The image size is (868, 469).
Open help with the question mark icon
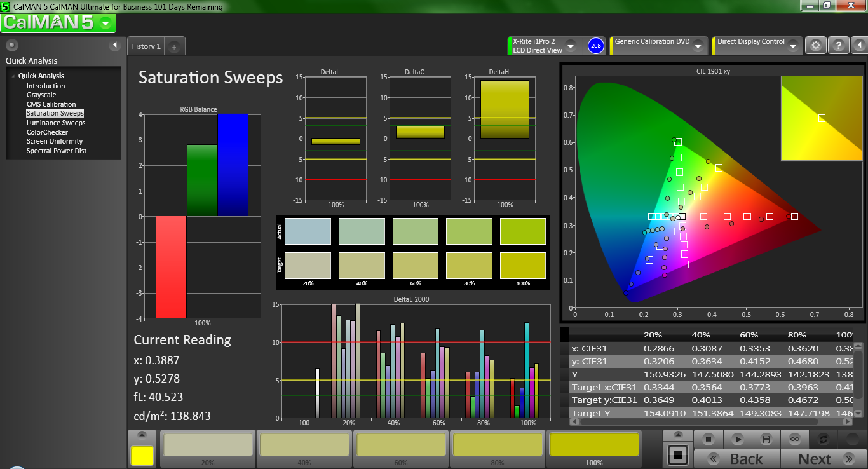[x=839, y=46]
